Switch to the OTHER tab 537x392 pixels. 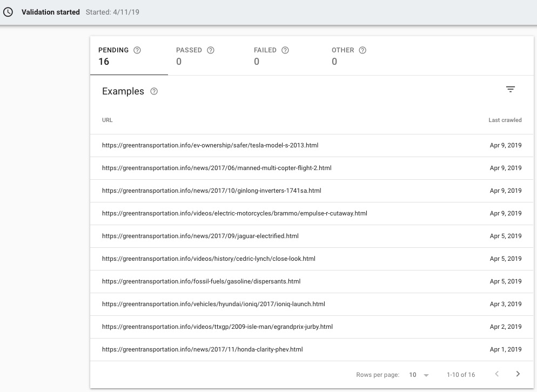[x=363, y=56]
